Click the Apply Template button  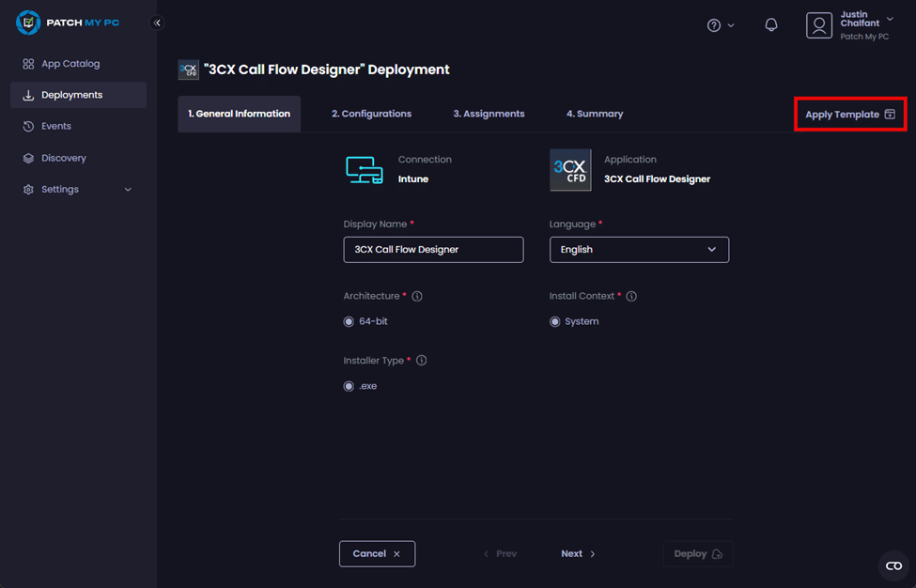pyautogui.click(x=849, y=115)
